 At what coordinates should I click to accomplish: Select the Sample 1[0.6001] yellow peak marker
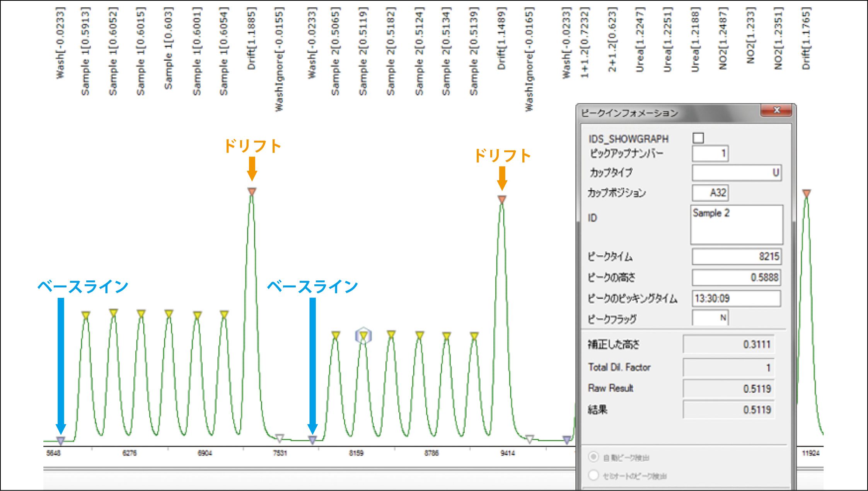point(197,315)
